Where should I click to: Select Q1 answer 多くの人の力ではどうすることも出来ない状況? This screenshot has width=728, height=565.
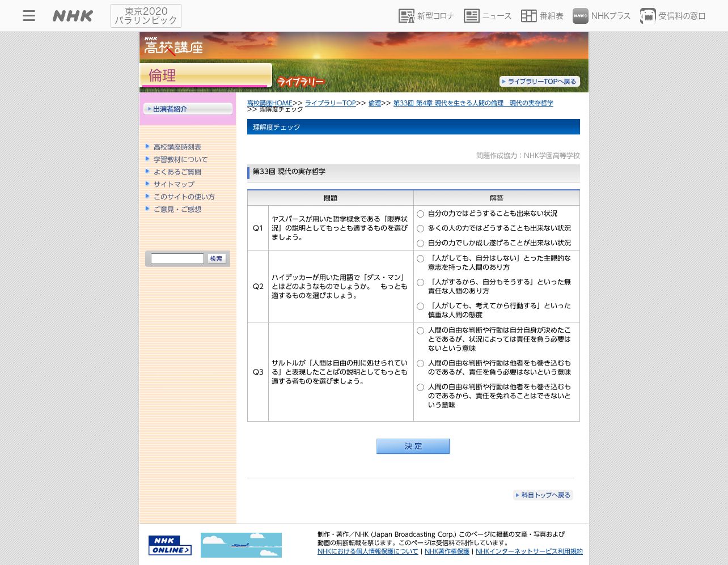click(x=421, y=228)
